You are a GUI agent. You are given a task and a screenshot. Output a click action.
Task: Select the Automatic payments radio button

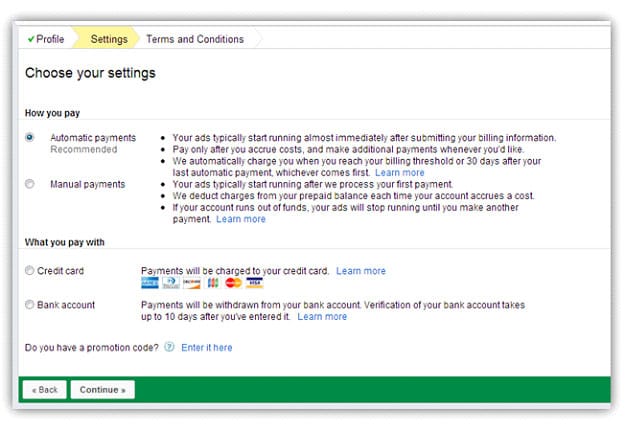pyautogui.click(x=29, y=137)
